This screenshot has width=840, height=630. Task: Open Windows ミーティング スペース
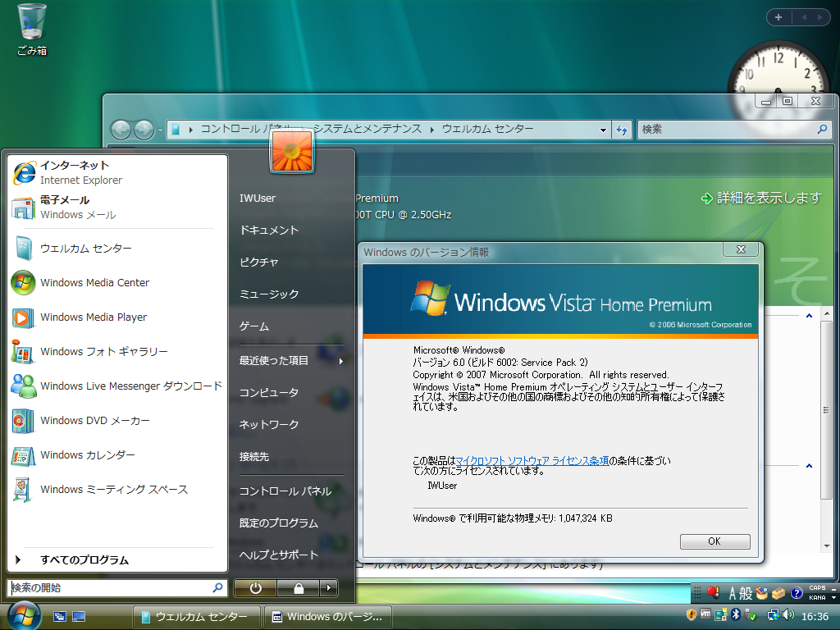point(118,489)
